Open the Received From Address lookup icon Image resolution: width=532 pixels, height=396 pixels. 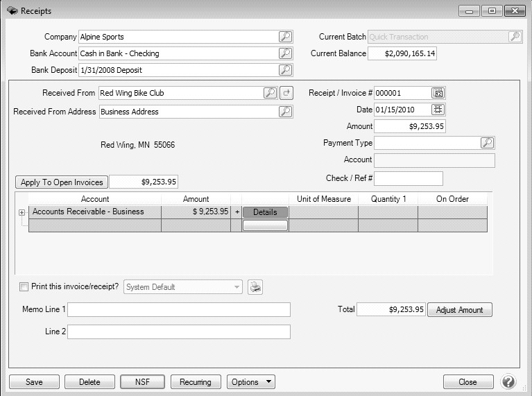(x=285, y=112)
